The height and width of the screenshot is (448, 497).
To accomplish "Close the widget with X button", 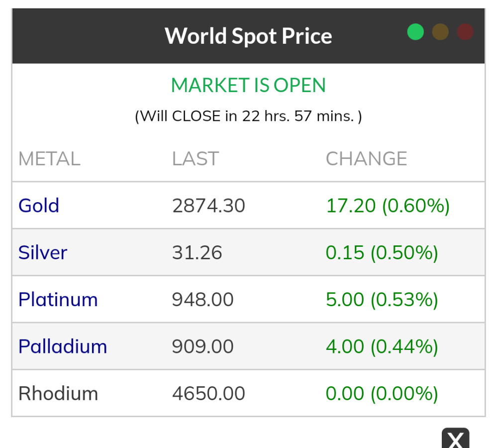I will tap(455, 439).
